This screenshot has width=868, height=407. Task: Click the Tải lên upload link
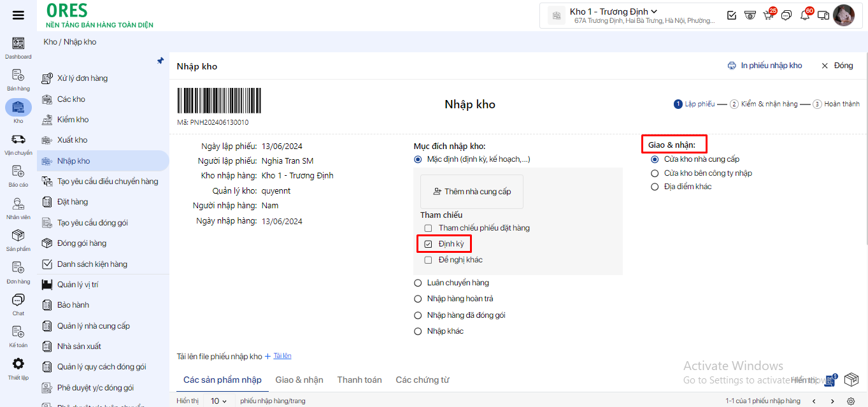[283, 356]
